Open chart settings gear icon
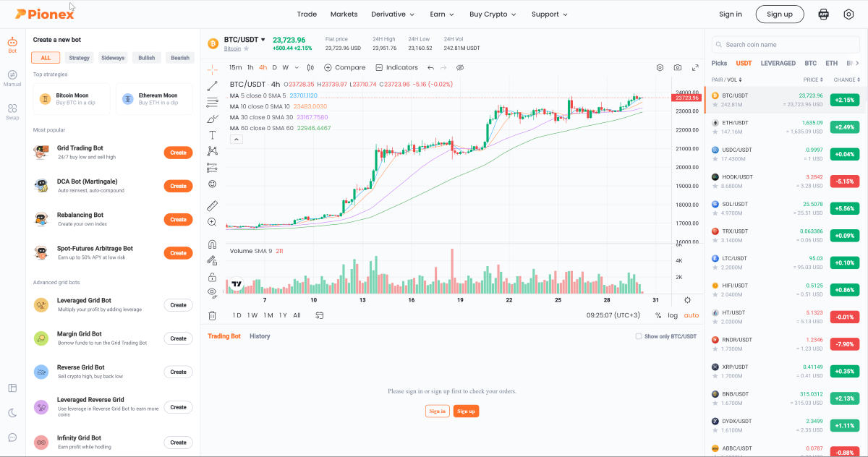 (x=660, y=67)
